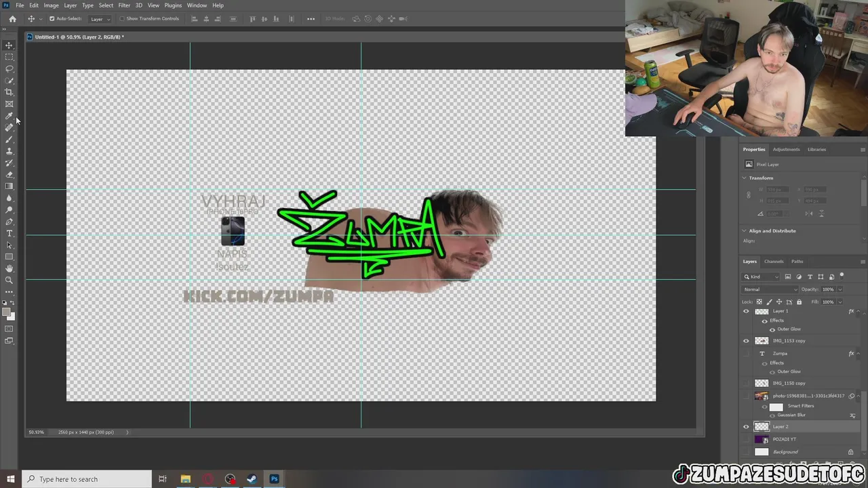Click lock transparent pixels icon
Viewport: 868px width, 488px height.
(x=759, y=302)
